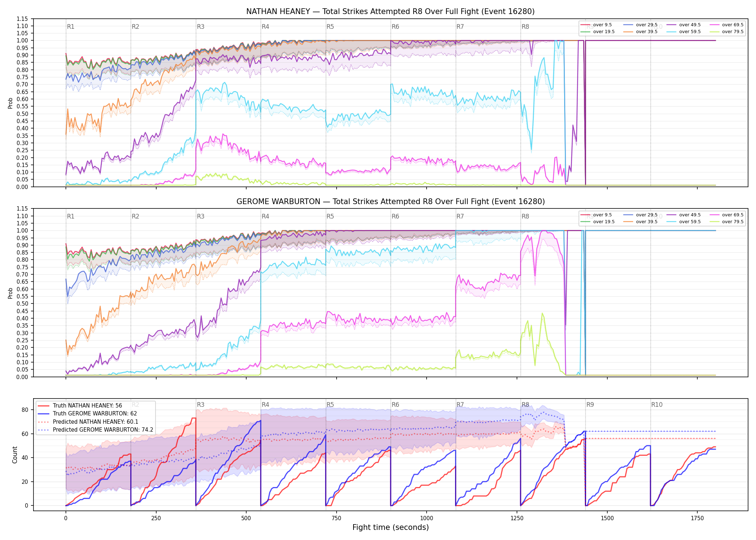
Task: Click the R2 round marker in Nathan Heaney chart
Action: pyautogui.click(x=135, y=27)
